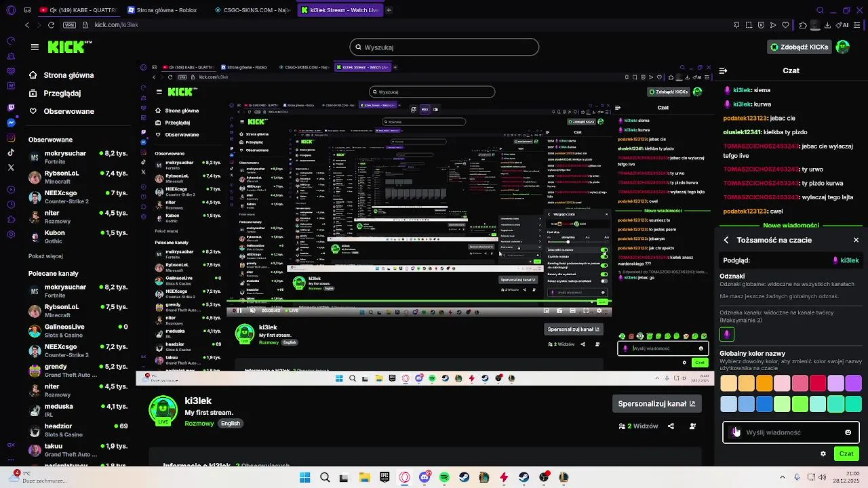Click the Spersonalizuj kanał button below the stream
Viewport: 868px width, 488px height.
click(x=656, y=403)
